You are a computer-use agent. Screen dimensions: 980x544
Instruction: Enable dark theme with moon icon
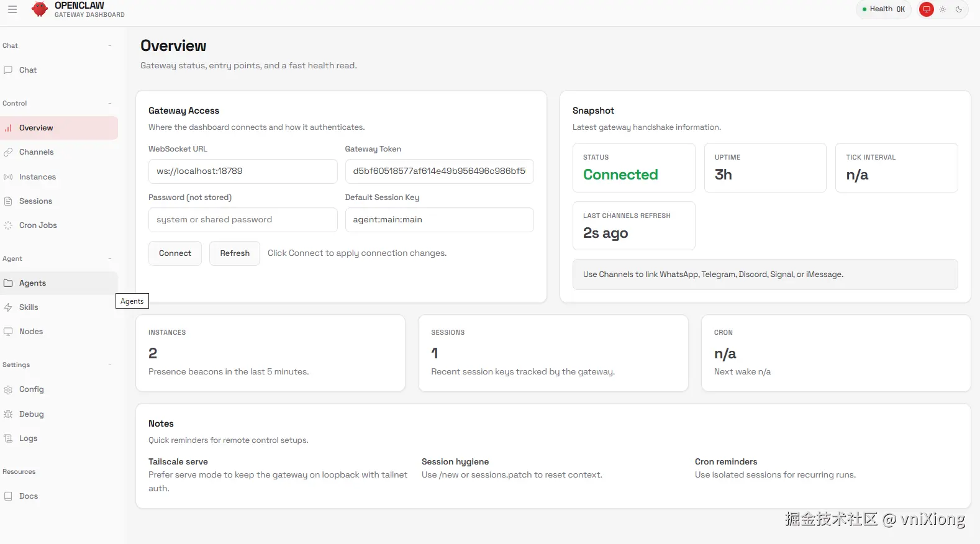pos(959,9)
